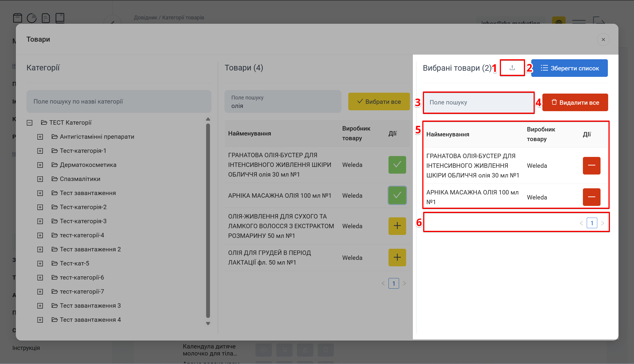This screenshot has width=634, height=364.
Task: Expand the Спазмалітики category node
Action: point(40,179)
